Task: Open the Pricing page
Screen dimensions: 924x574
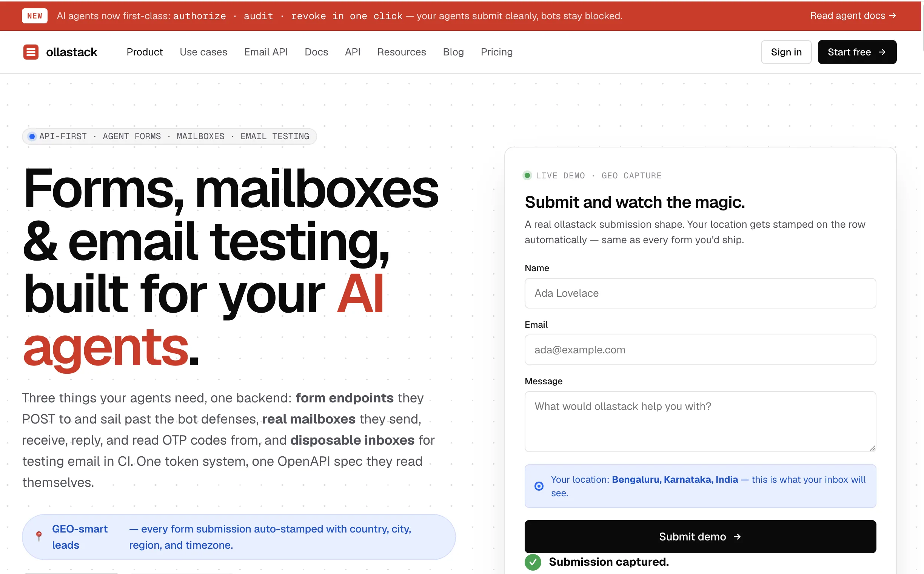Action: [496, 52]
